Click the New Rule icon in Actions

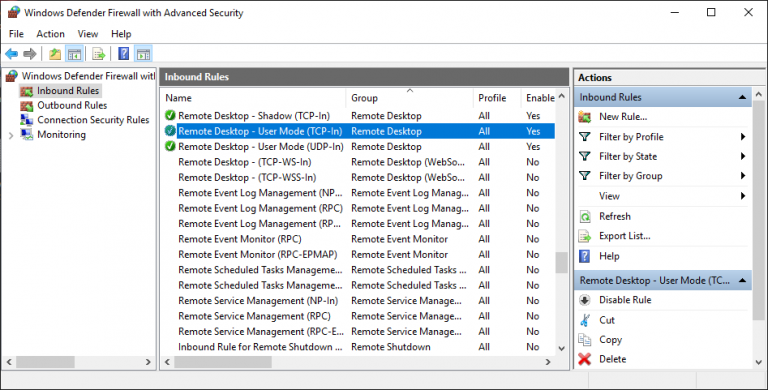585,117
